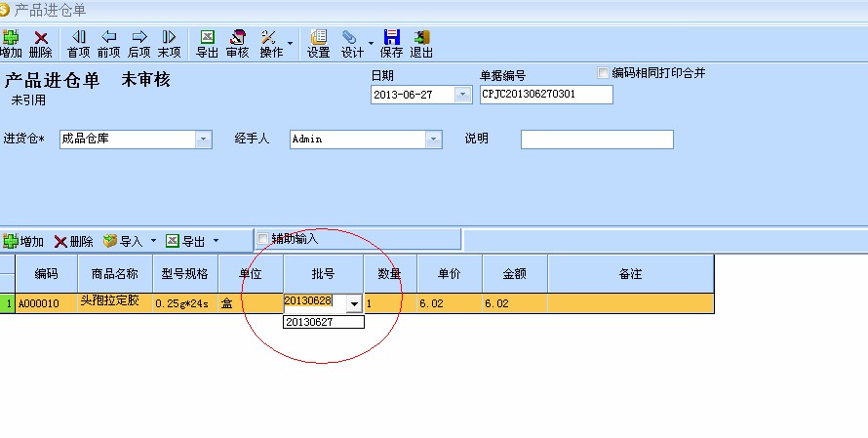Select cell 0.25g*24s
Screen dimensions: 868x438
click(185, 303)
